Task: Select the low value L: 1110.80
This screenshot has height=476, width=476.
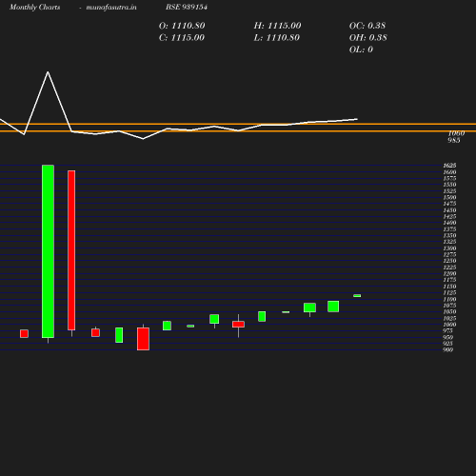Action: [277, 38]
